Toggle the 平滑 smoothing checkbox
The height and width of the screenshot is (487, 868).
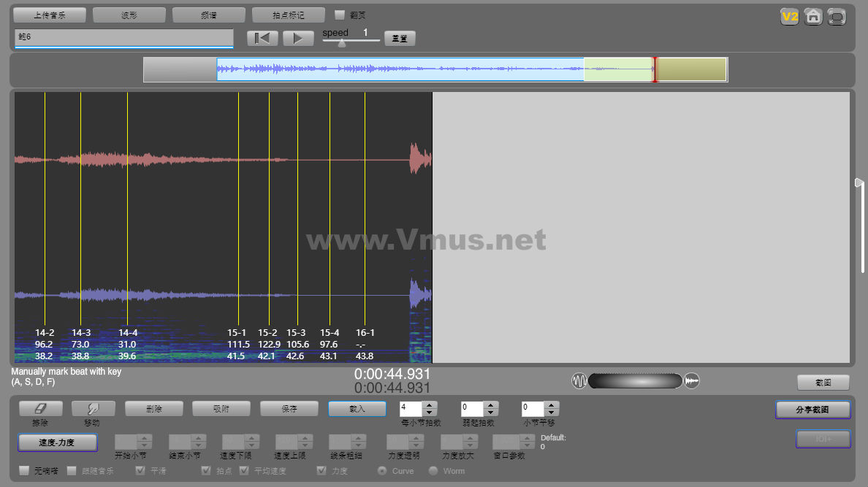(140, 470)
